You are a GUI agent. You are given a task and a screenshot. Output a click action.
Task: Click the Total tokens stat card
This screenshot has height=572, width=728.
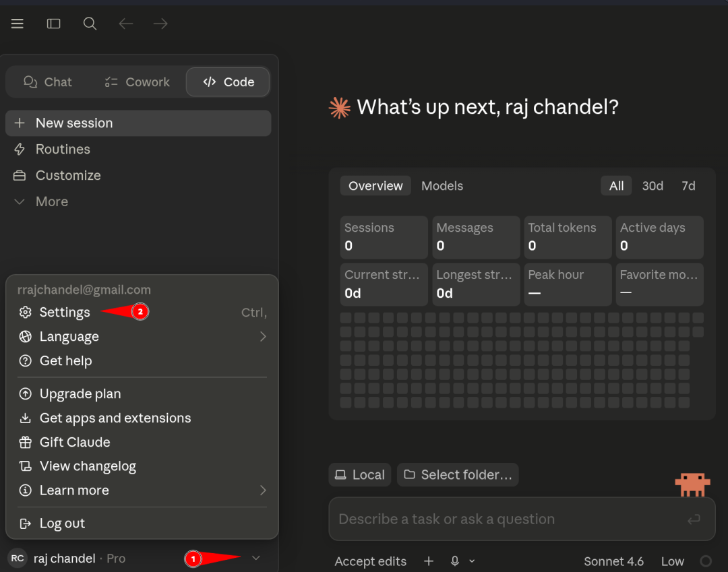(x=568, y=237)
